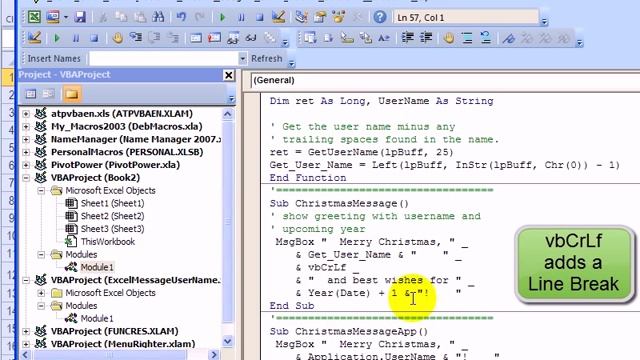Click the Copy icon
640x360 pixels.
click(x=121, y=17)
